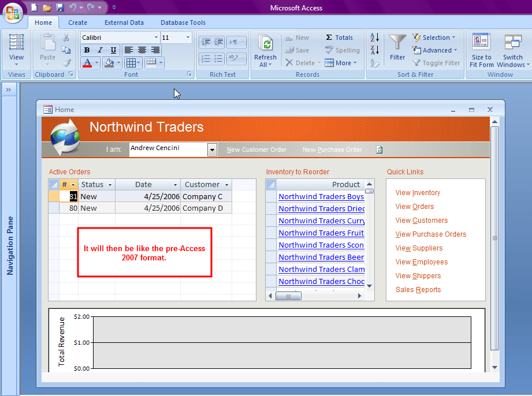532x396 pixels.
Task: Toggle bold formatting
Action: pyautogui.click(x=86, y=50)
